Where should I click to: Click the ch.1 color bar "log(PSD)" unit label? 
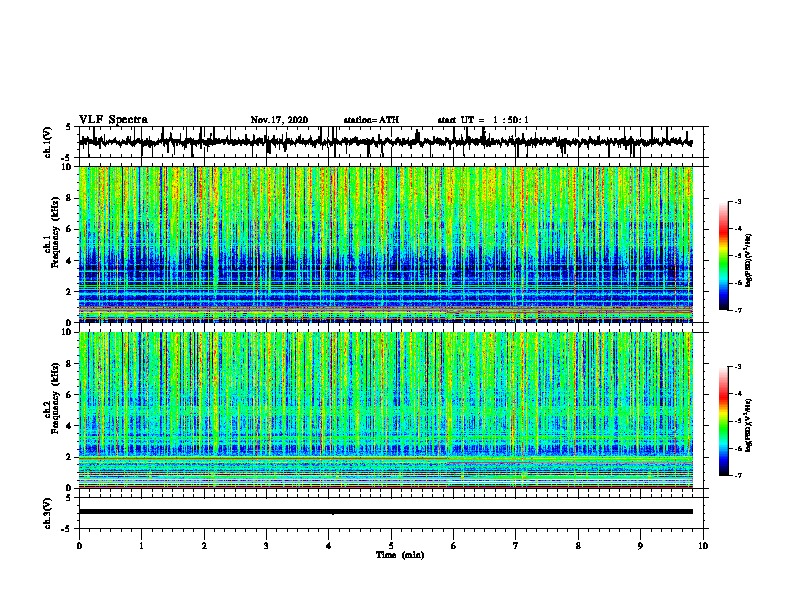click(x=748, y=260)
